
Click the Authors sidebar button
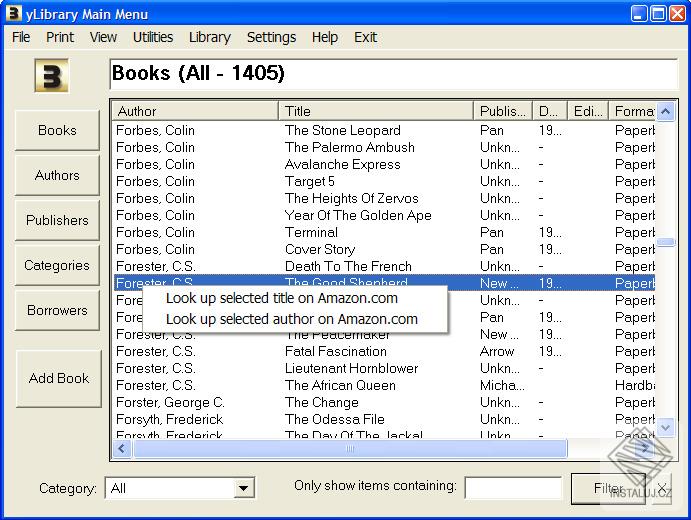point(57,175)
